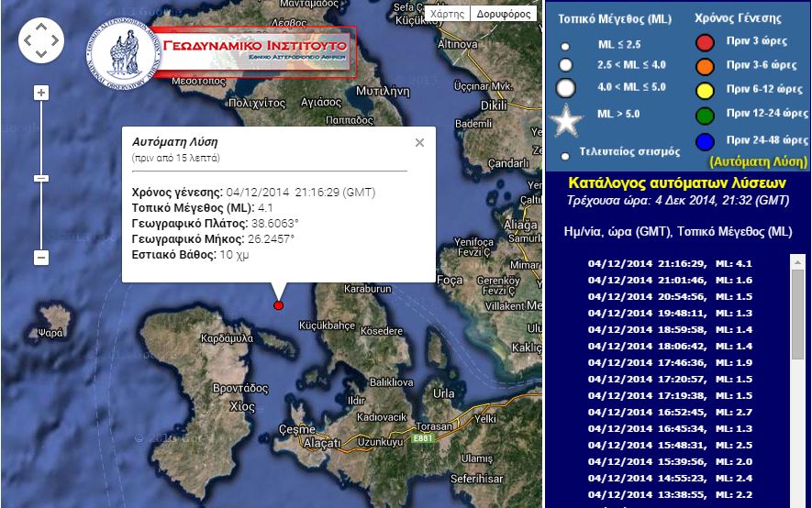Select the 17:19:38 ML: 1.5 catalog entry
Screen dimensions: 812x508
[x=670, y=396]
